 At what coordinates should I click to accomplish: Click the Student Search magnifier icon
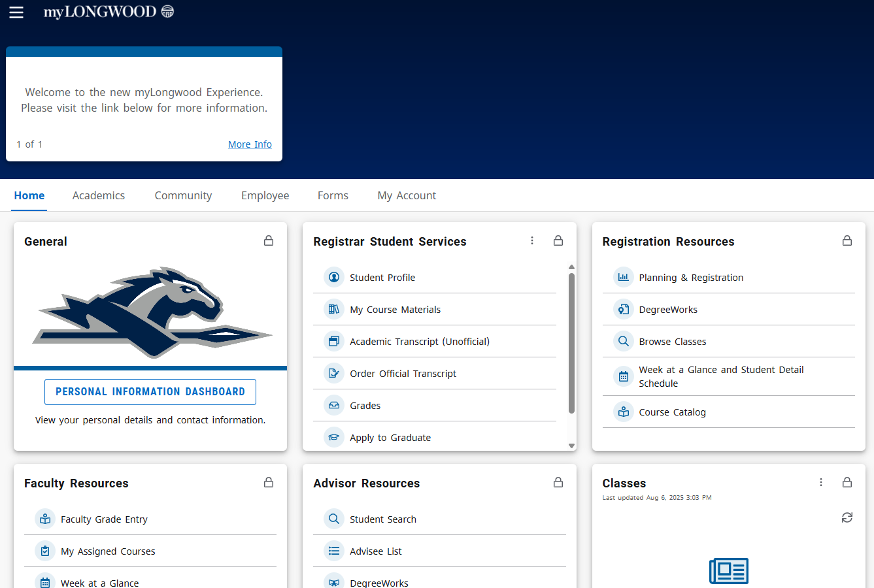click(x=334, y=519)
